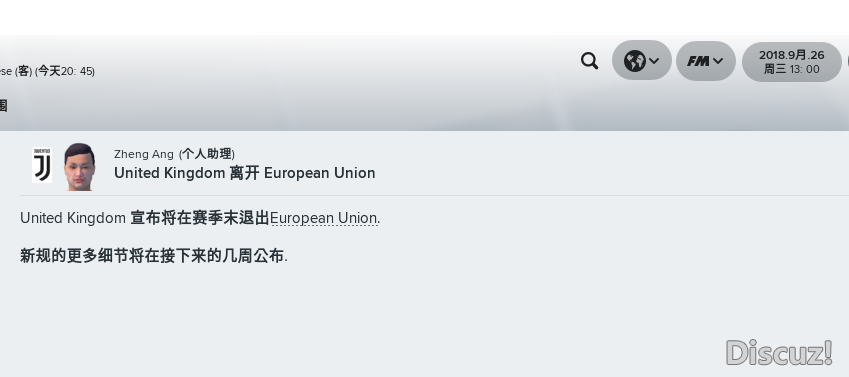Expand the chevron beside the globe
The image size is (849, 377).
pyautogui.click(x=654, y=61)
